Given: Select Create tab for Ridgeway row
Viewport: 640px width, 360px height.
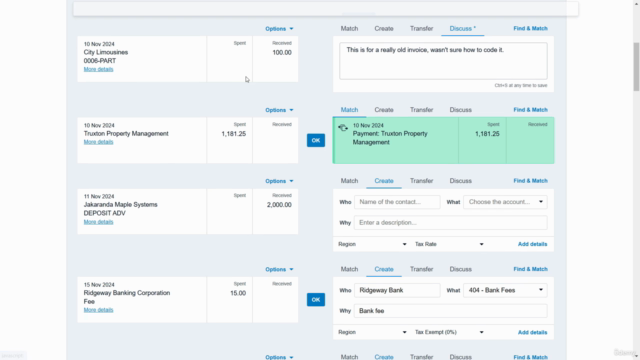Looking at the screenshot, I should [384, 269].
